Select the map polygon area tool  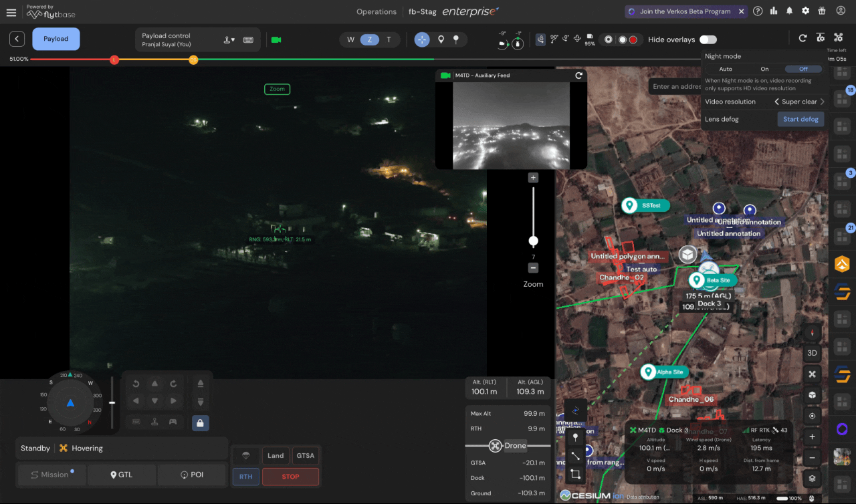(x=575, y=475)
